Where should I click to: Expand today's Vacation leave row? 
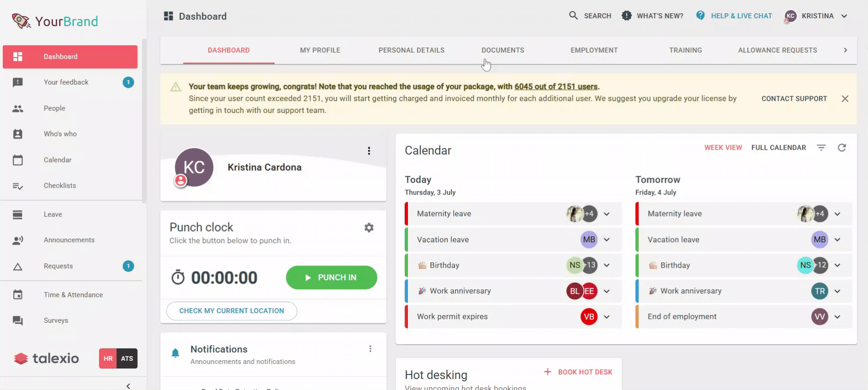[x=606, y=239]
